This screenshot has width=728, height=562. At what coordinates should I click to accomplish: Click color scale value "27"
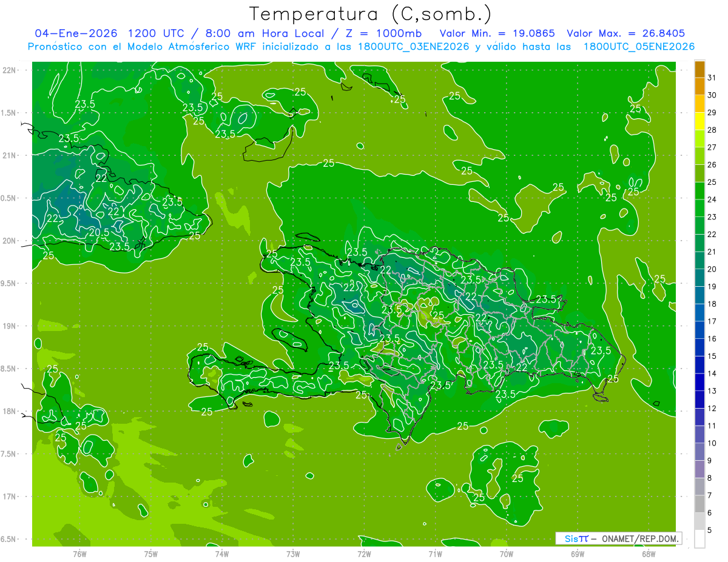tap(712, 147)
